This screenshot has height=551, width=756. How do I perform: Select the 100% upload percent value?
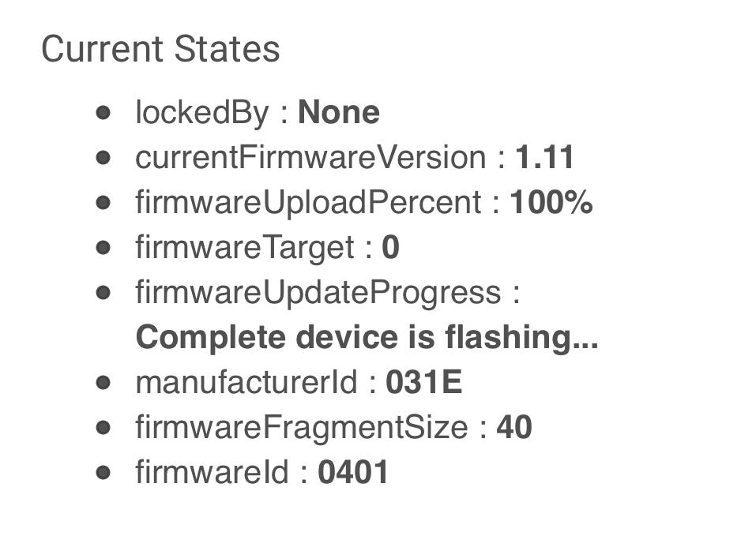pos(551,203)
